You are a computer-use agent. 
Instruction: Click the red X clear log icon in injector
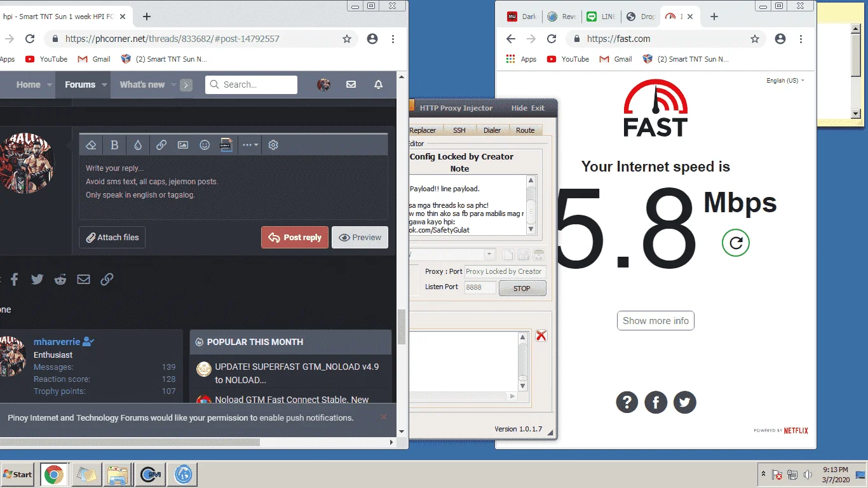[x=541, y=335]
